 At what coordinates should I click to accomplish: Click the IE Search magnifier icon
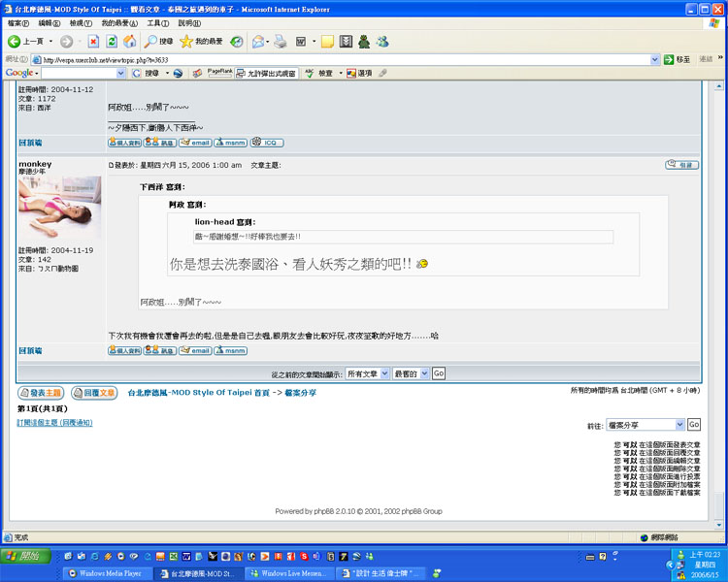pyautogui.click(x=150, y=42)
